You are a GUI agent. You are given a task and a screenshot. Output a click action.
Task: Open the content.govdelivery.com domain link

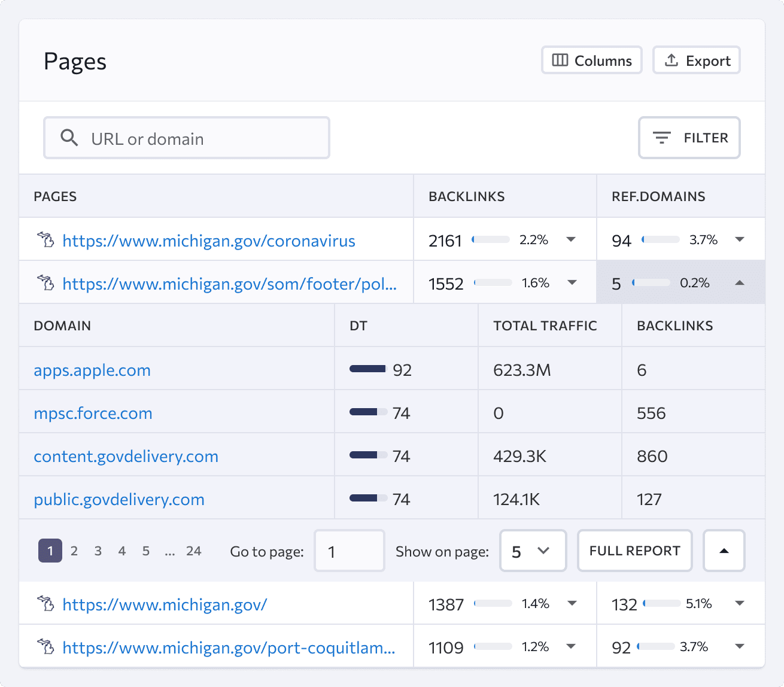coord(126,457)
